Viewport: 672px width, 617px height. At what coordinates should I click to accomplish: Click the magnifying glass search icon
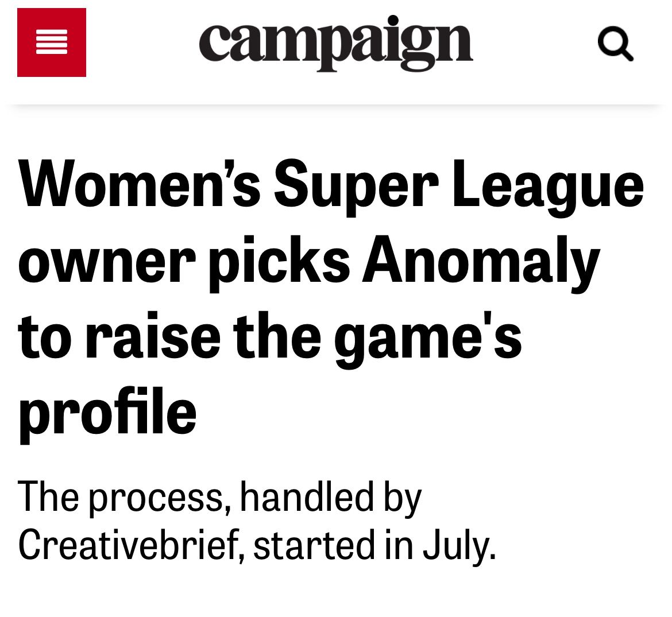pos(616,44)
